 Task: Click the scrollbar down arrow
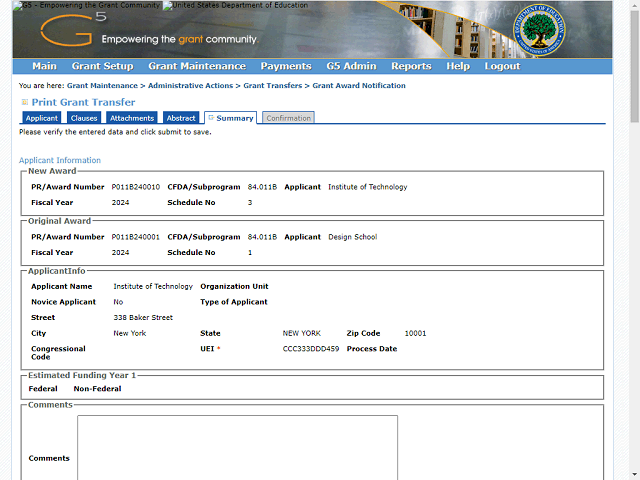(x=634, y=475)
